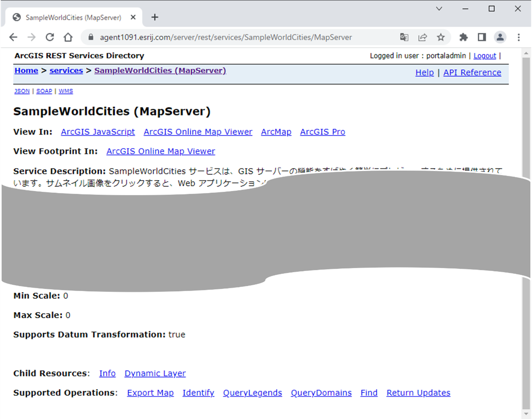The image size is (532, 419).
Task: Reload the page with the refresh icon
Action: tap(50, 37)
